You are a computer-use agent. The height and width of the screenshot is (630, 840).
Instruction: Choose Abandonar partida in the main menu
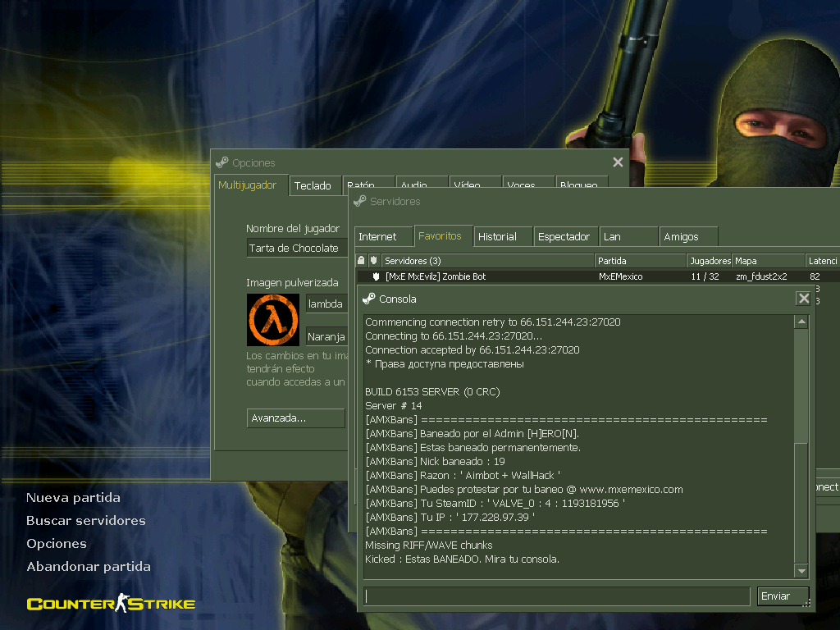tap(89, 567)
